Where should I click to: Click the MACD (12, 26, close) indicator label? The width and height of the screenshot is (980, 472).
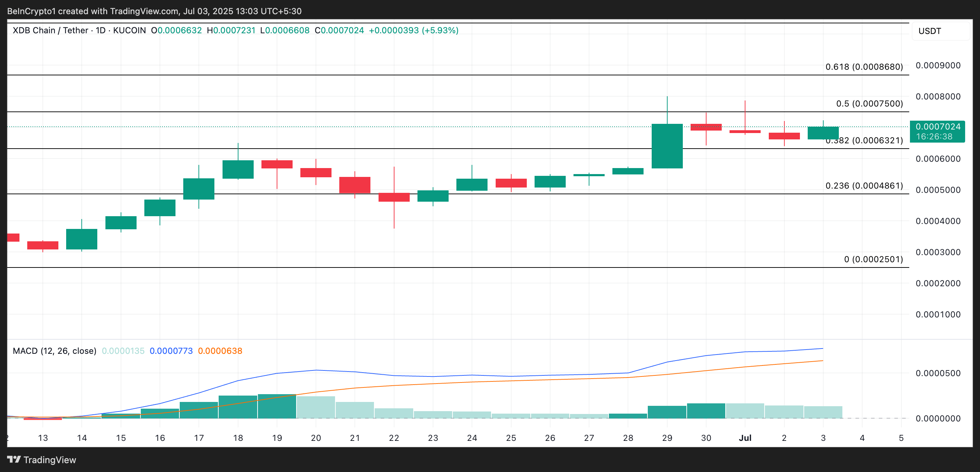coord(54,351)
